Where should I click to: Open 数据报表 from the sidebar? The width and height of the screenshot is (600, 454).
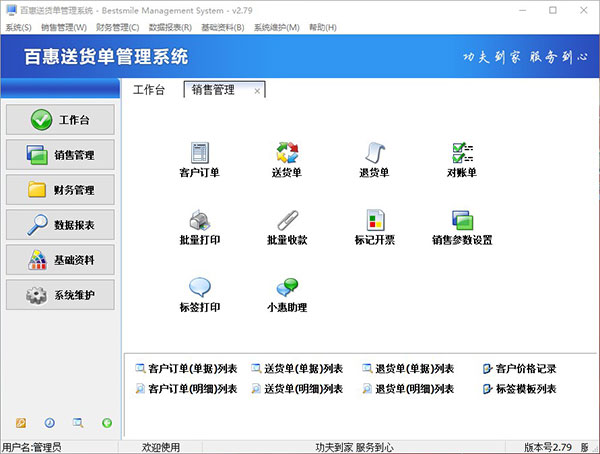(x=60, y=225)
